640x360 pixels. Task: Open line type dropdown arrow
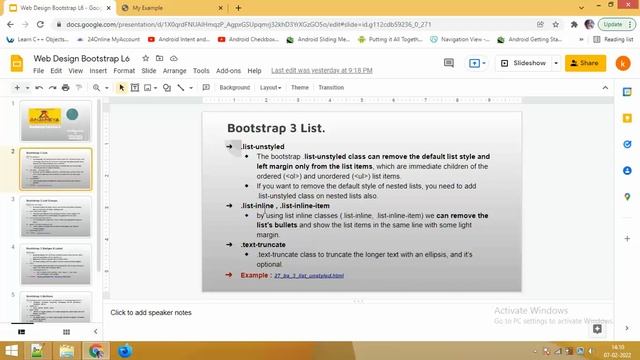tap(191, 88)
